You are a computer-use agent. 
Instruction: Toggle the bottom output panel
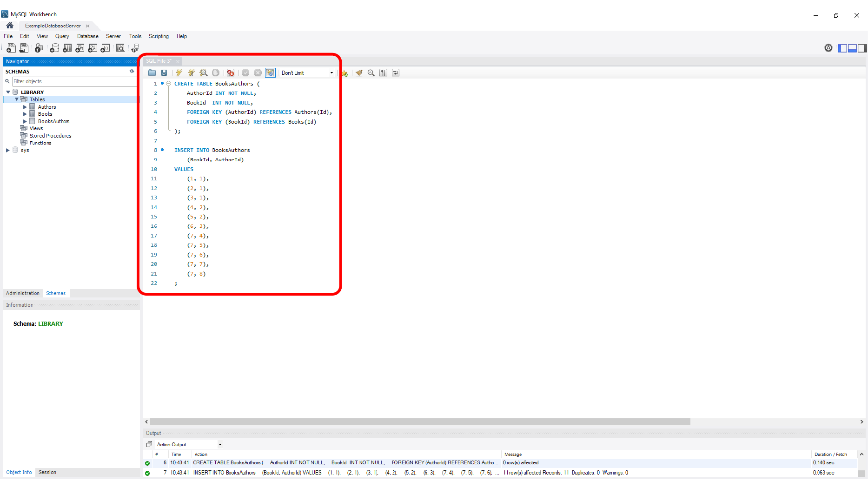point(852,48)
